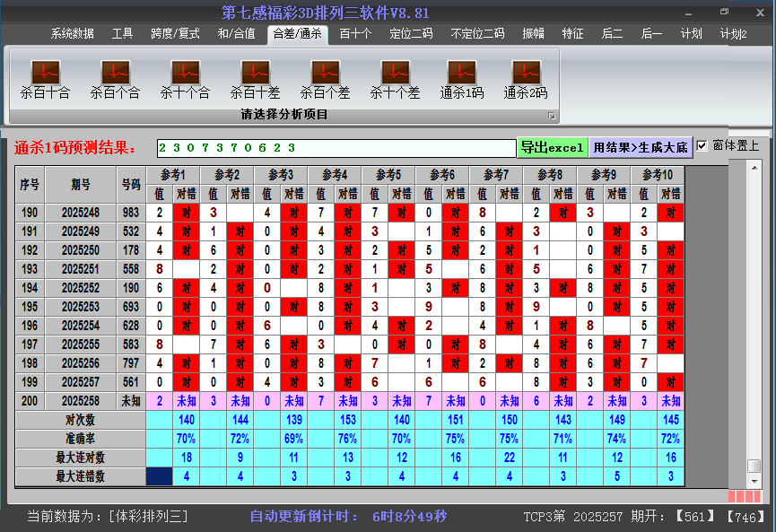This screenshot has width=776, height=532.
Task: Click the 第七感福彩3D排列三软件 title bar
Action: click(x=325, y=13)
